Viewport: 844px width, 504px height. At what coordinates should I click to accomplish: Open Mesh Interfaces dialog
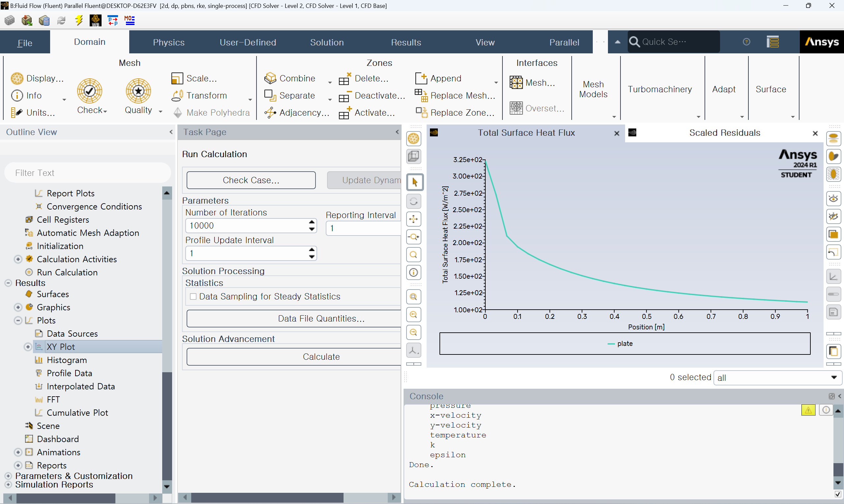(x=532, y=83)
